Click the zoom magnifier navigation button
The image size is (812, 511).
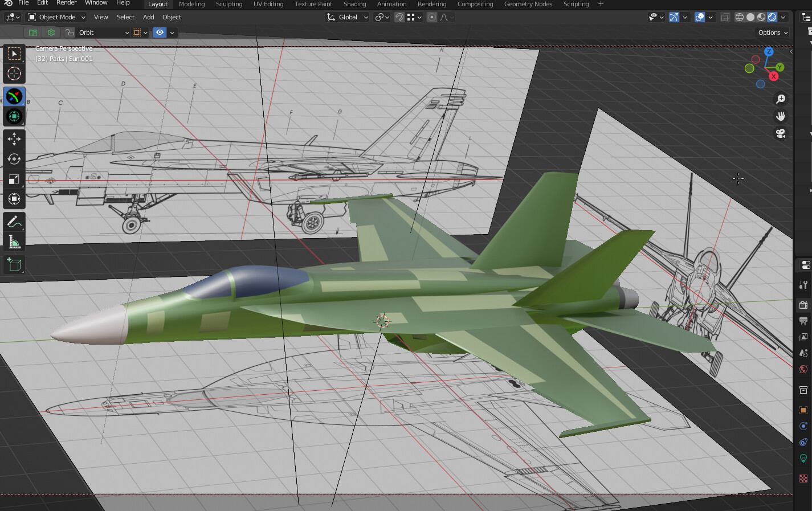click(x=781, y=99)
